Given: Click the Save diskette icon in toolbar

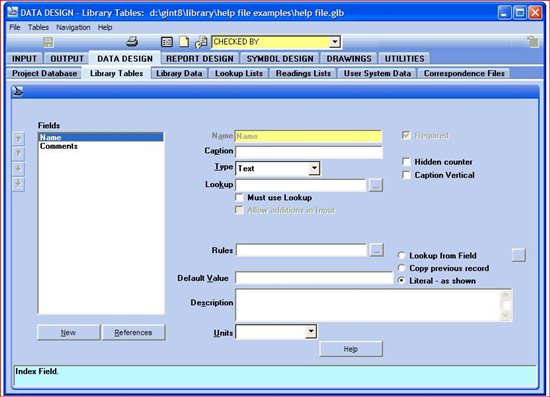Looking at the screenshot, I should click(48, 42).
